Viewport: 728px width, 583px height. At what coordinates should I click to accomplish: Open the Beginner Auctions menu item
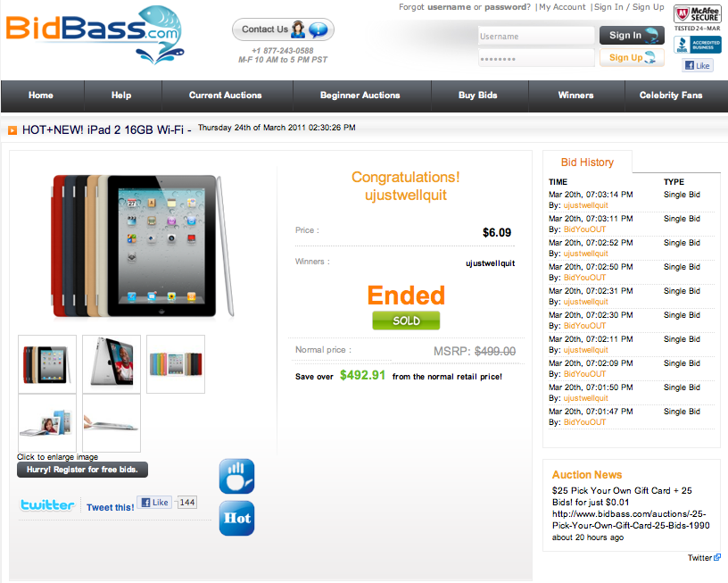360,96
